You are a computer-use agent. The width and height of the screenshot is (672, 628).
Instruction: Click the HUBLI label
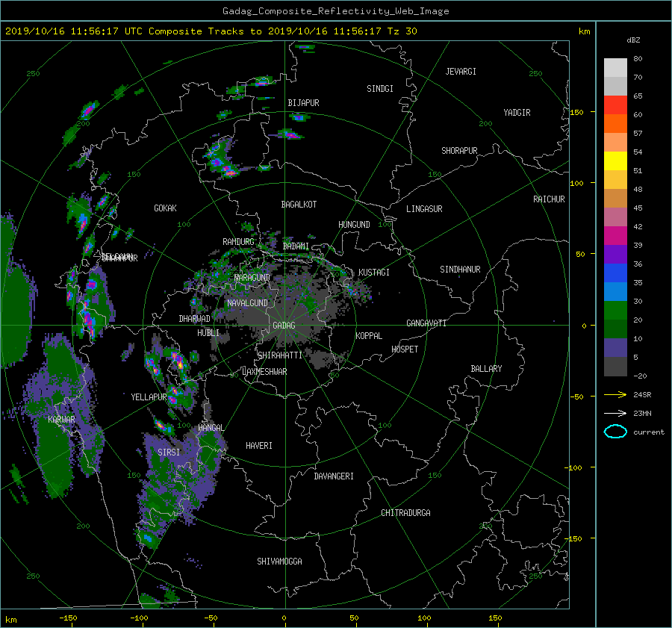tap(208, 333)
